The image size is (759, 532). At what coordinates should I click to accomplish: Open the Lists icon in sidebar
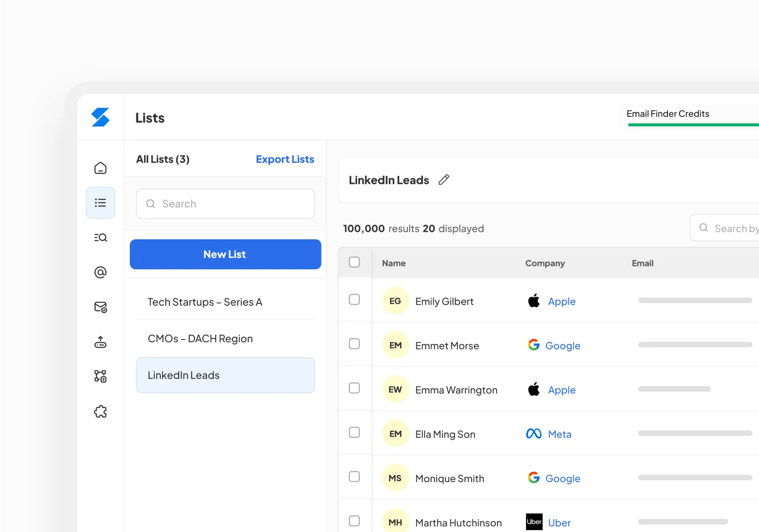[x=100, y=203]
